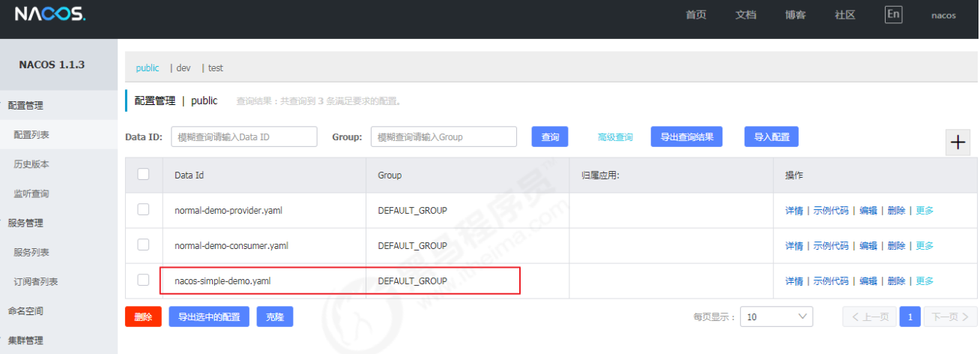Click the 克隆 clone button
980x354 pixels.
(x=275, y=316)
